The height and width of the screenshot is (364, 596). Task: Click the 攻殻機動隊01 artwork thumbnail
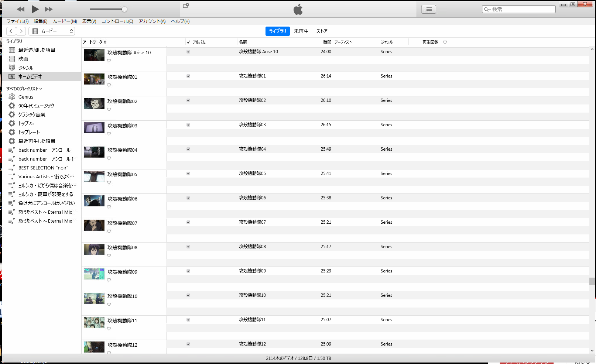click(x=94, y=79)
